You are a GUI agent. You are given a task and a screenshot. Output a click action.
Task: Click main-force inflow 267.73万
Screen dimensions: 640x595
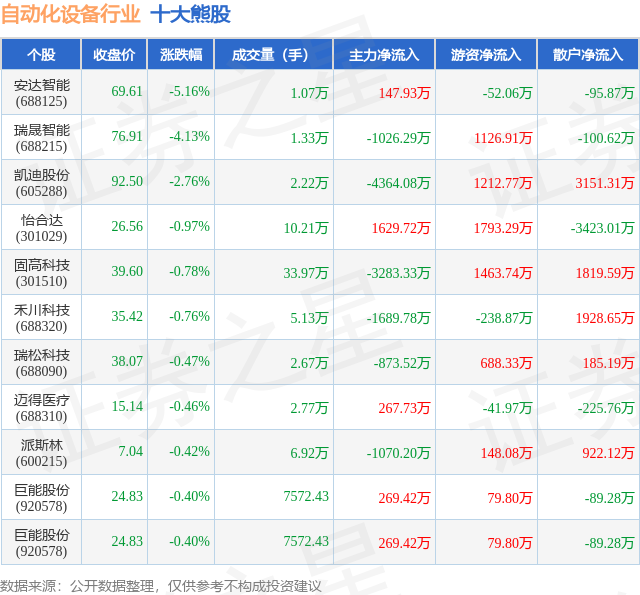pos(404,408)
